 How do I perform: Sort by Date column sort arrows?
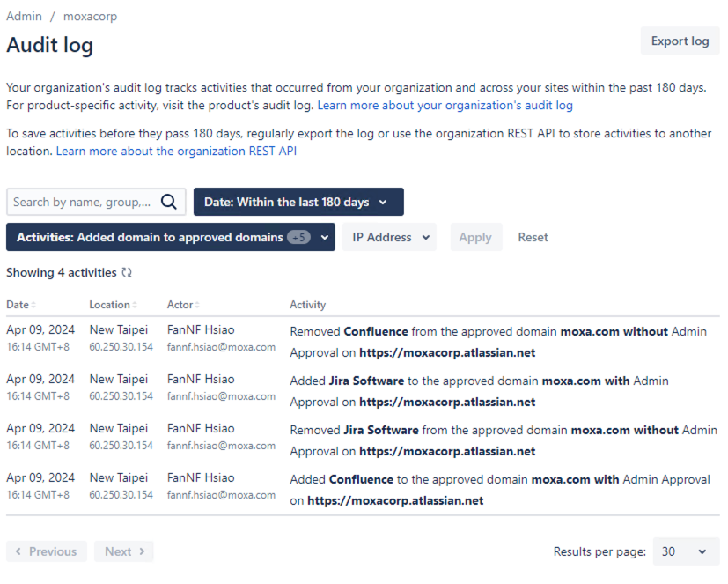point(33,305)
